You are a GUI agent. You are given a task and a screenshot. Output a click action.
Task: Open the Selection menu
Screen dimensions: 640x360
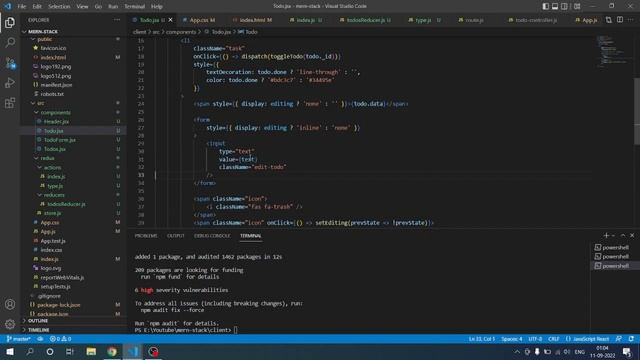pos(59,6)
